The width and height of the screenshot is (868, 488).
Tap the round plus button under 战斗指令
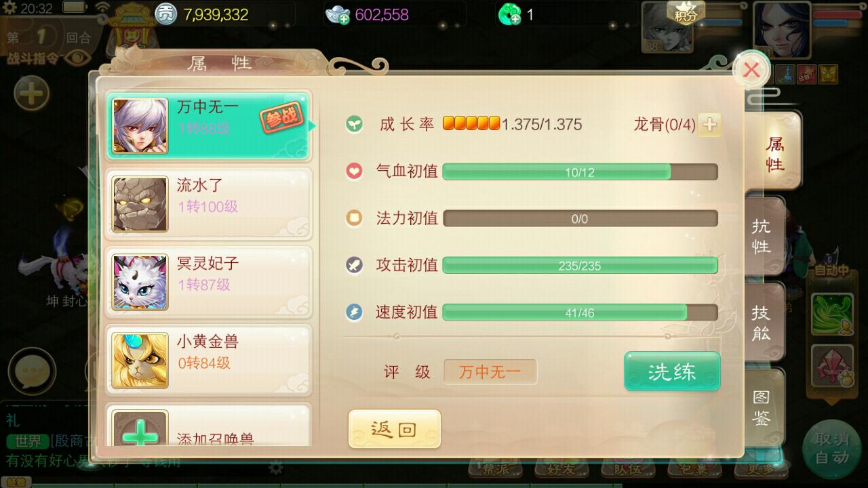(x=31, y=93)
